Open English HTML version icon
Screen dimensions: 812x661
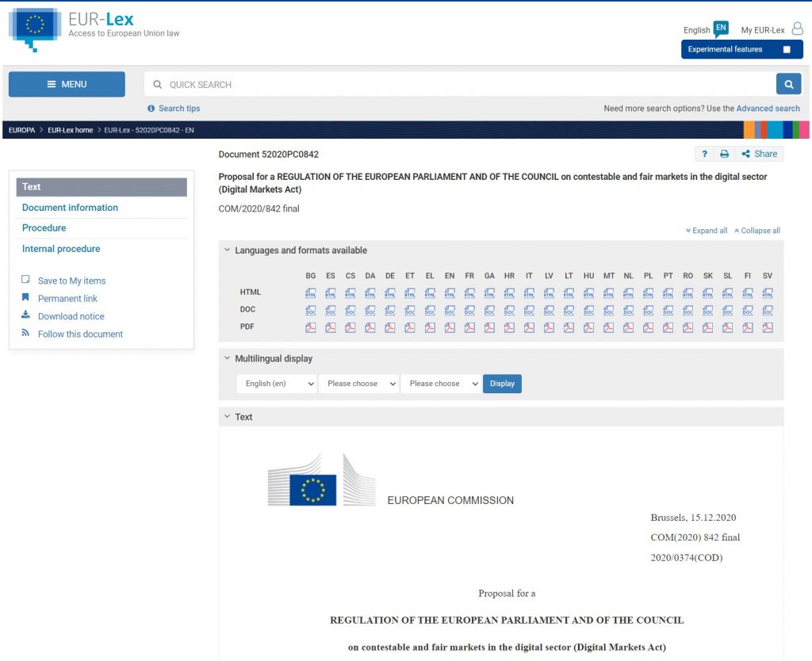(450, 292)
